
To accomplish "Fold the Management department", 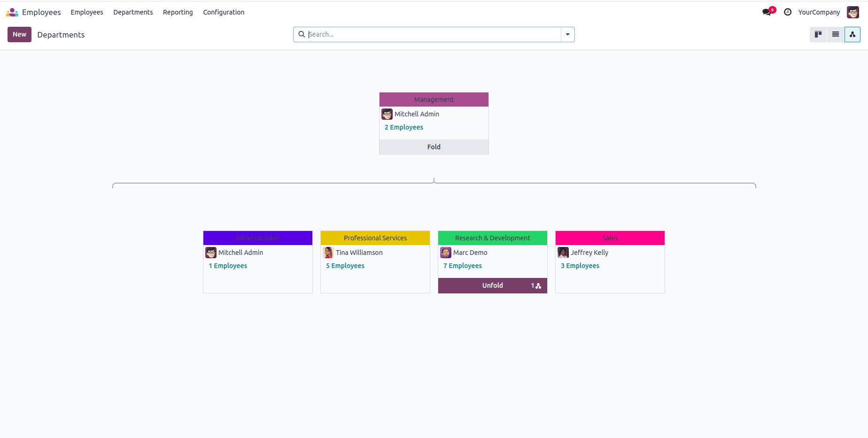I will click(x=434, y=147).
